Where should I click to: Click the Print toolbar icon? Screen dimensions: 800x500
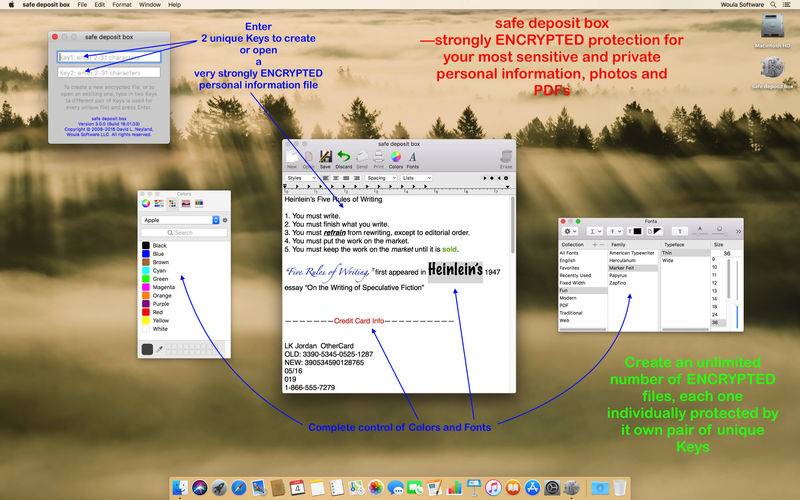[x=379, y=158]
